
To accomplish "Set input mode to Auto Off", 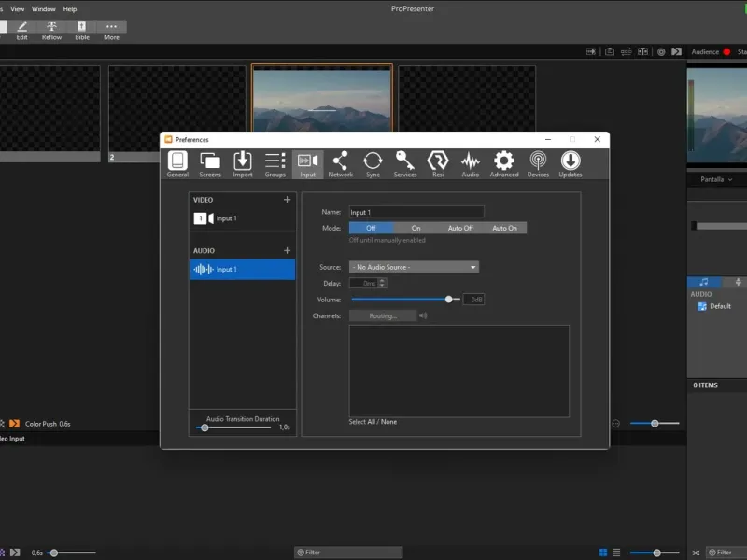I will [460, 228].
